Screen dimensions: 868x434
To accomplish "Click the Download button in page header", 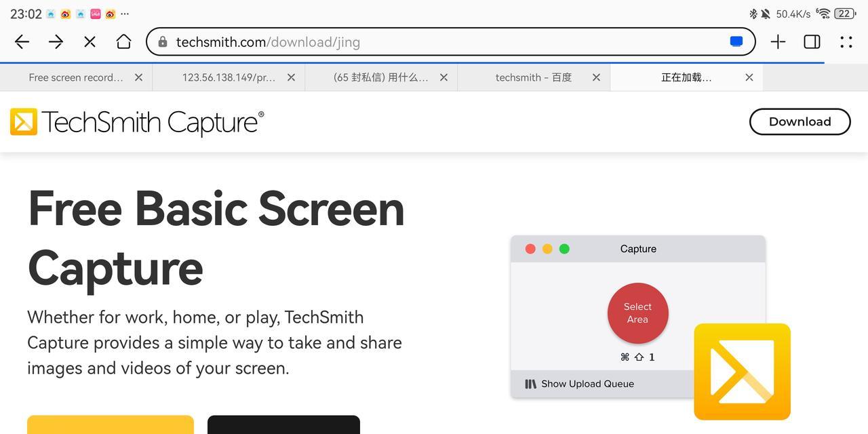I will 800,121.
